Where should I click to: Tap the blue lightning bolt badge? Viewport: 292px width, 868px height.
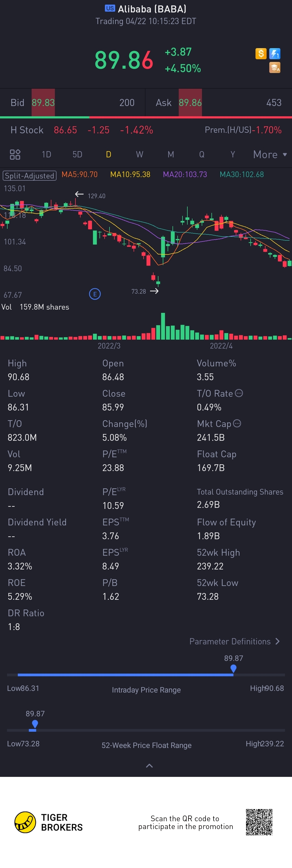[275, 53]
